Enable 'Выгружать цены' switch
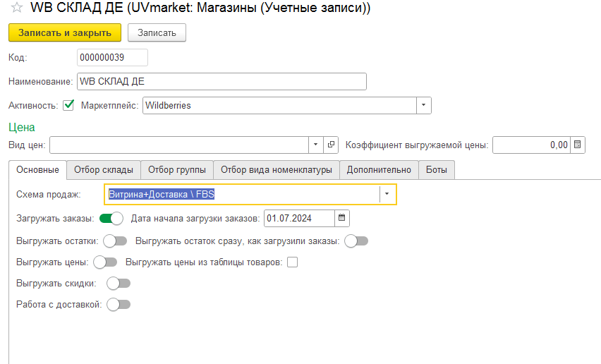Viewport: 601px width, 364px height. [105, 262]
